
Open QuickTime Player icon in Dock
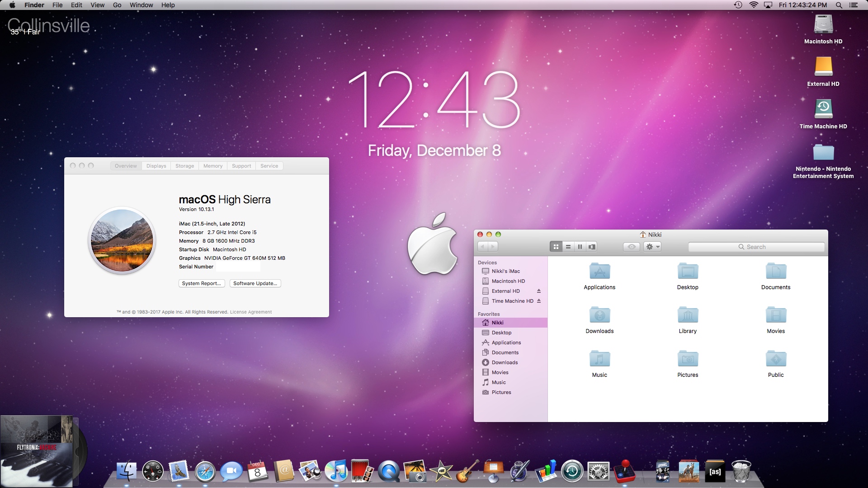coord(389,471)
